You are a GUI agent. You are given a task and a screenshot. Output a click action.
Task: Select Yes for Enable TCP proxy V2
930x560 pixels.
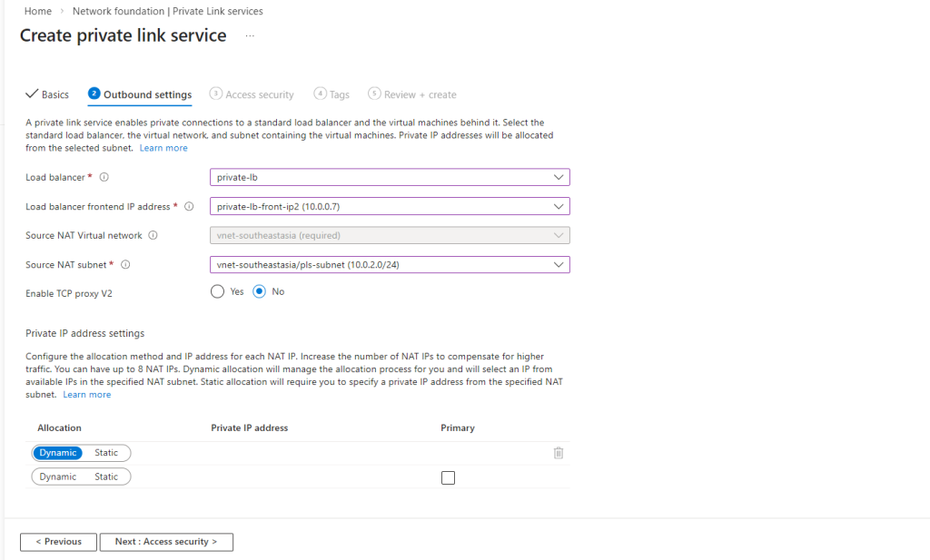pyautogui.click(x=217, y=291)
